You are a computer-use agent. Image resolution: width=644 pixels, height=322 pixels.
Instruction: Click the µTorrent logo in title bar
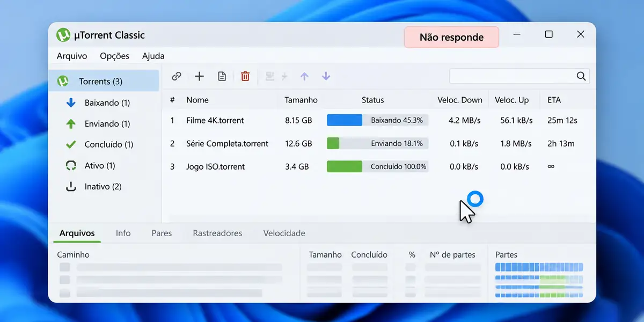point(63,35)
